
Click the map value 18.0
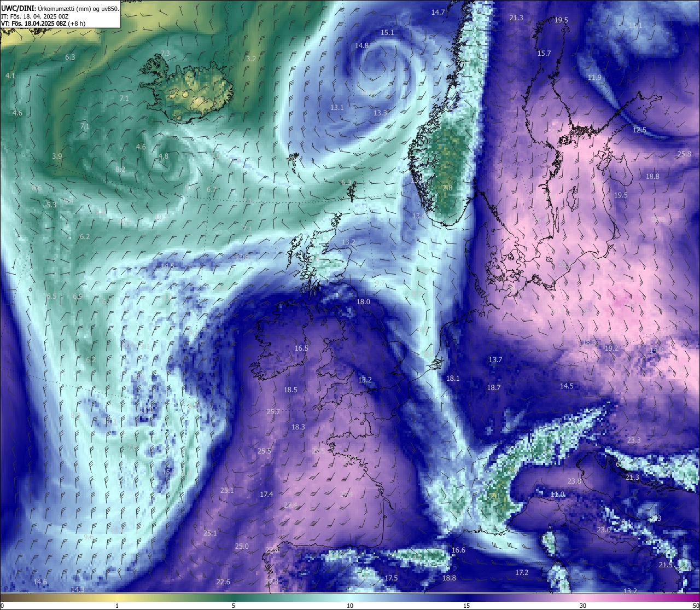point(363,302)
